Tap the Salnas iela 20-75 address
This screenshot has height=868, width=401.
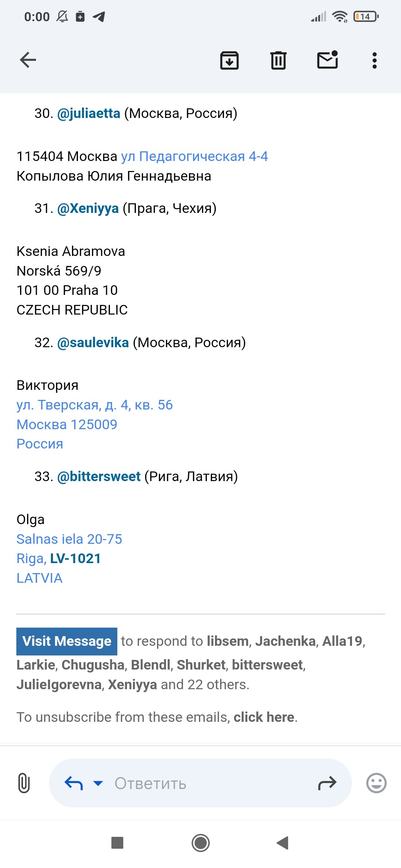pyautogui.click(x=69, y=539)
